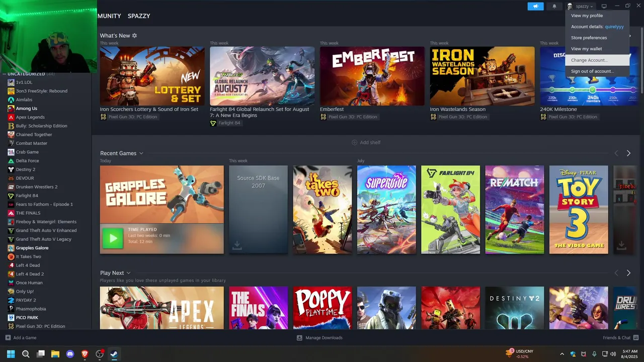This screenshot has width=644, height=362.
Task: Open It Takes Two game cover
Action: [323, 210]
